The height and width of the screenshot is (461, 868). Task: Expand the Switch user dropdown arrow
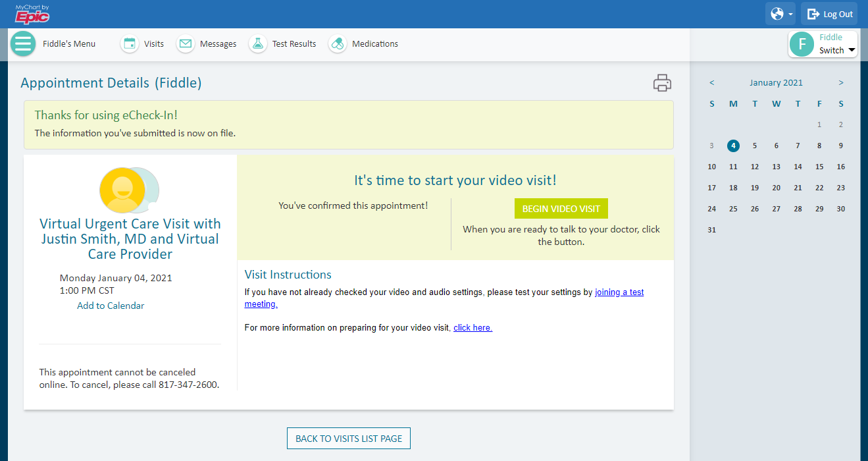pos(852,51)
